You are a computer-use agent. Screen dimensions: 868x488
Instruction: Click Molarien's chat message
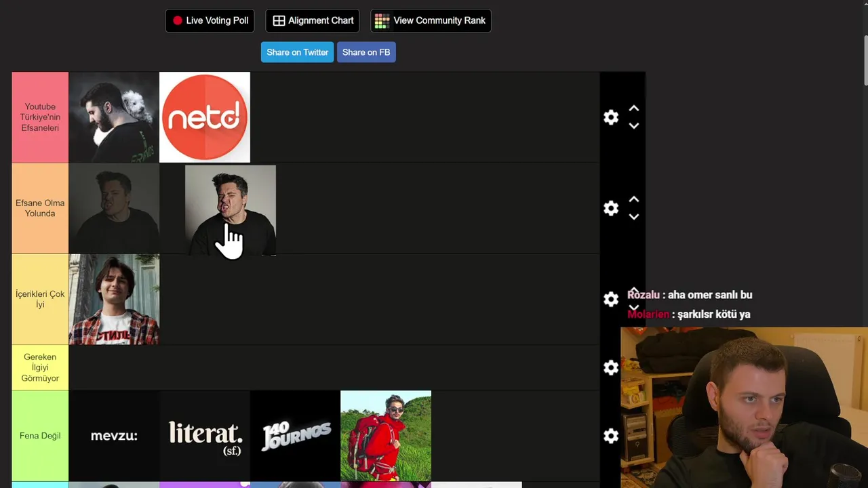(689, 314)
